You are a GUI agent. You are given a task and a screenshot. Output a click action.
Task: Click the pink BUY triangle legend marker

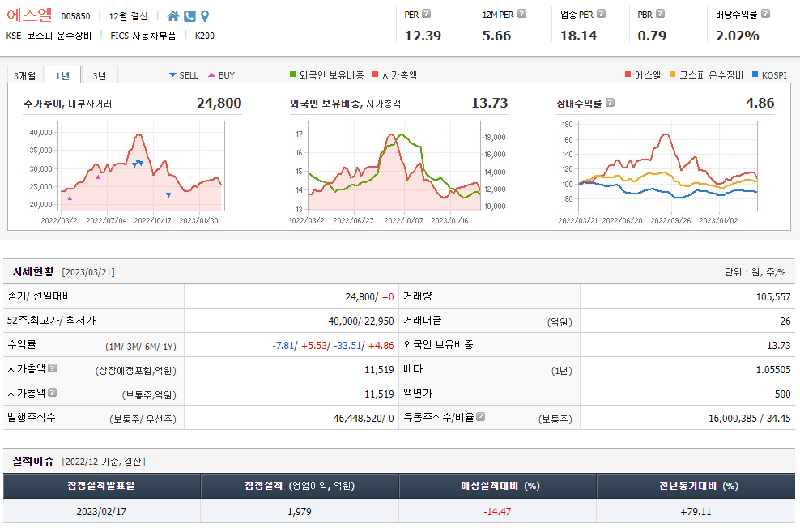[211, 75]
